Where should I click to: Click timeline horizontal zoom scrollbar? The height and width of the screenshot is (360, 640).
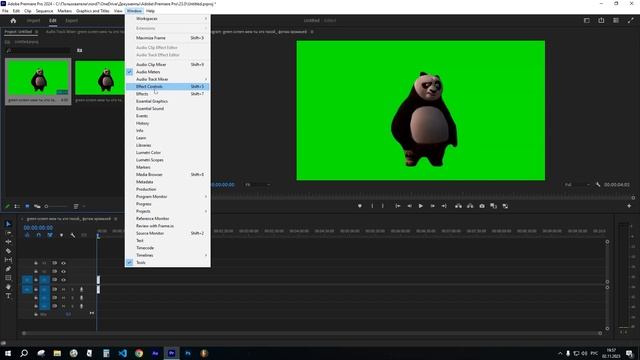[x=312, y=333]
